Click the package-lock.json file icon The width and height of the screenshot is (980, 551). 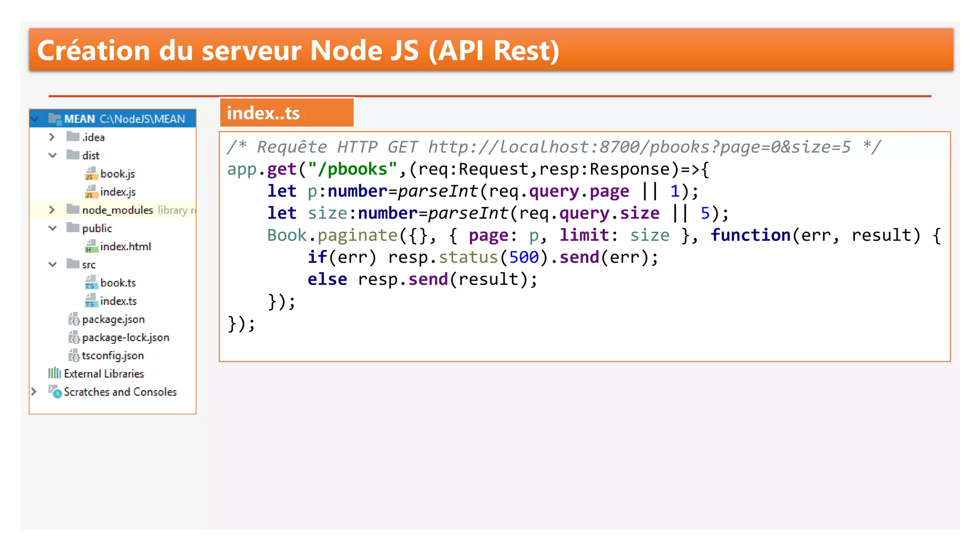(x=74, y=337)
